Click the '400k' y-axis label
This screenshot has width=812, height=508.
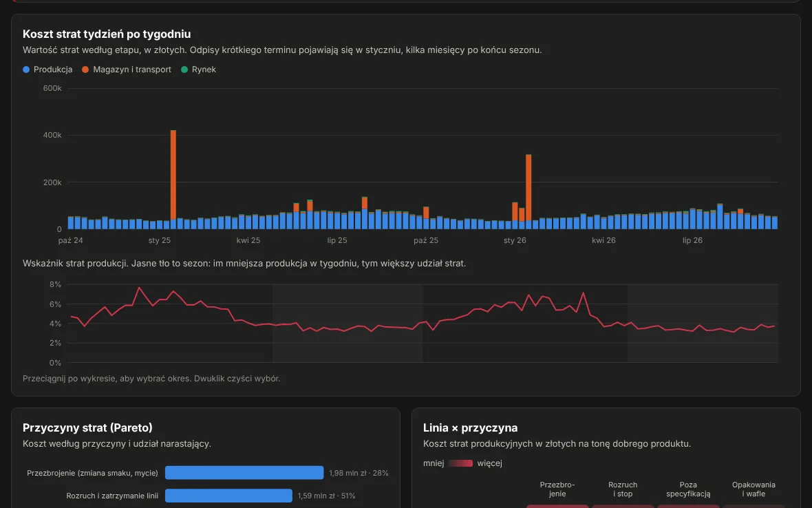(52, 135)
